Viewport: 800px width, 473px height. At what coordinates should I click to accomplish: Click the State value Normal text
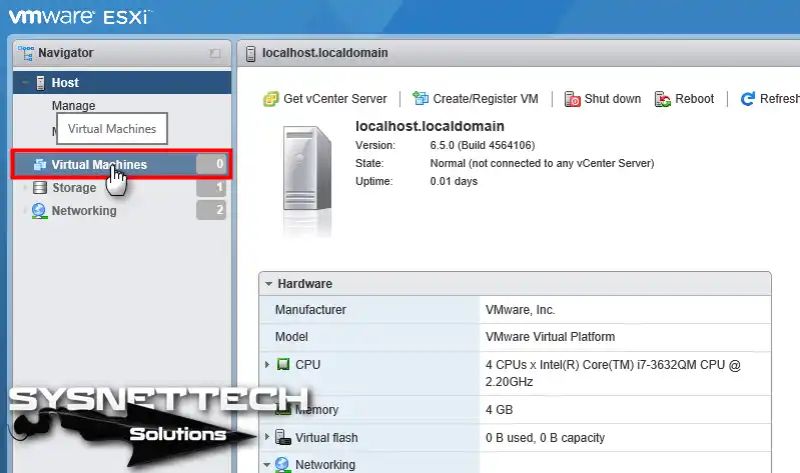(x=542, y=163)
